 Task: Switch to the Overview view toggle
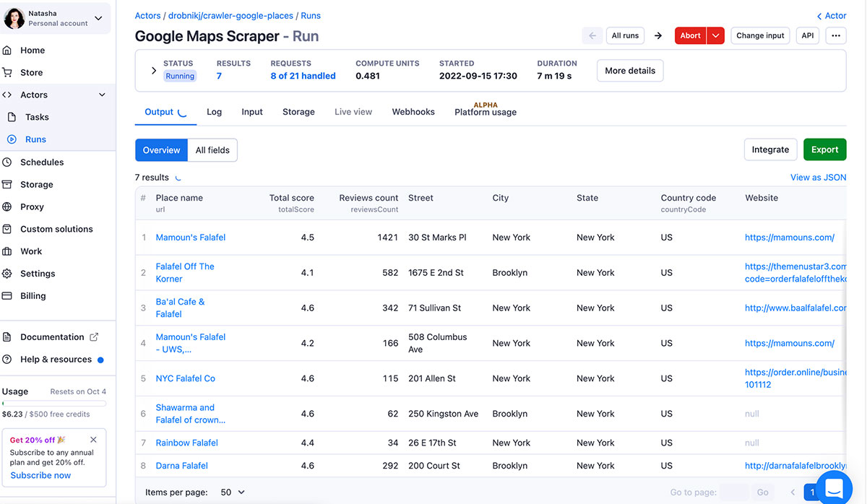(161, 150)
